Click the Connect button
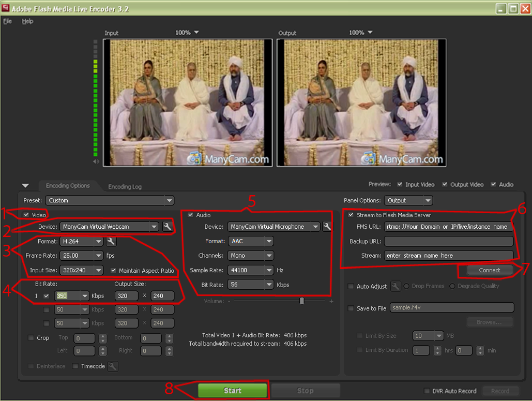The image size is (532, 401). point(489,270)
